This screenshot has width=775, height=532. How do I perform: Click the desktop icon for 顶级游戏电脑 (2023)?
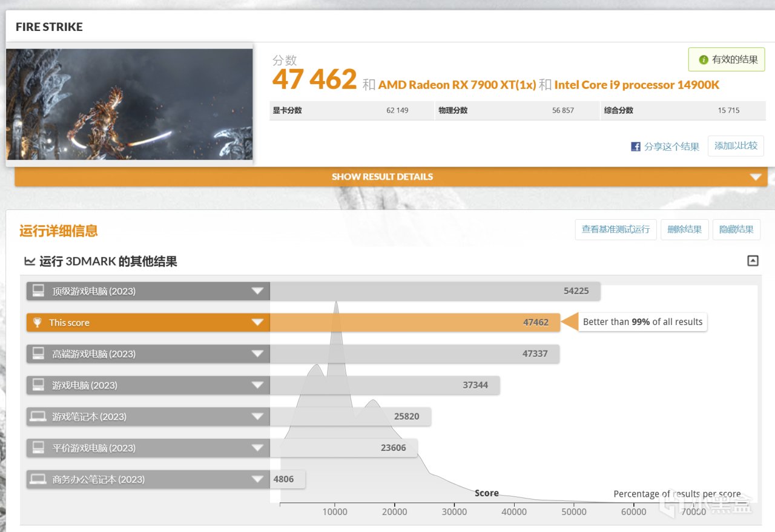38,291
